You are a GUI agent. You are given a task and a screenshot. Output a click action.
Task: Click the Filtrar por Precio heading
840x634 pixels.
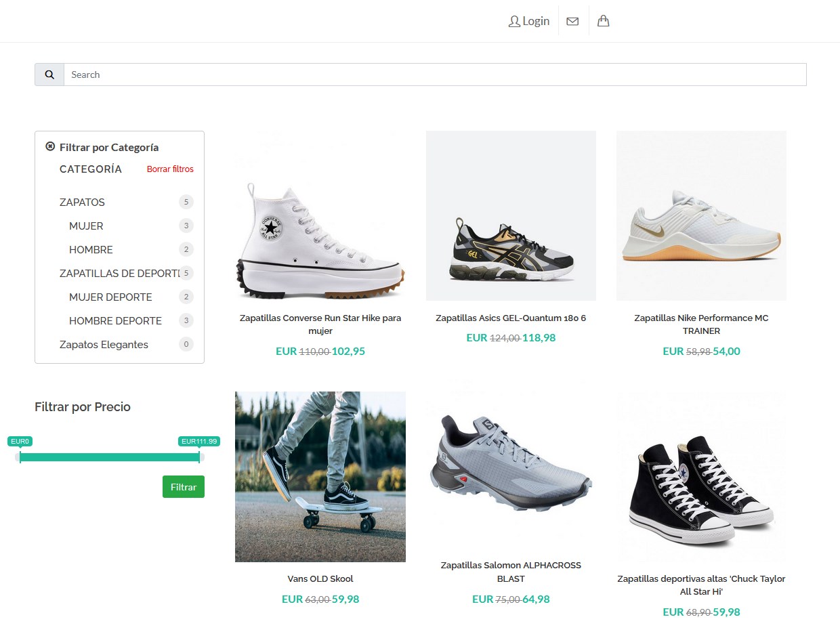pyautogui.click(x=83, y=407)
